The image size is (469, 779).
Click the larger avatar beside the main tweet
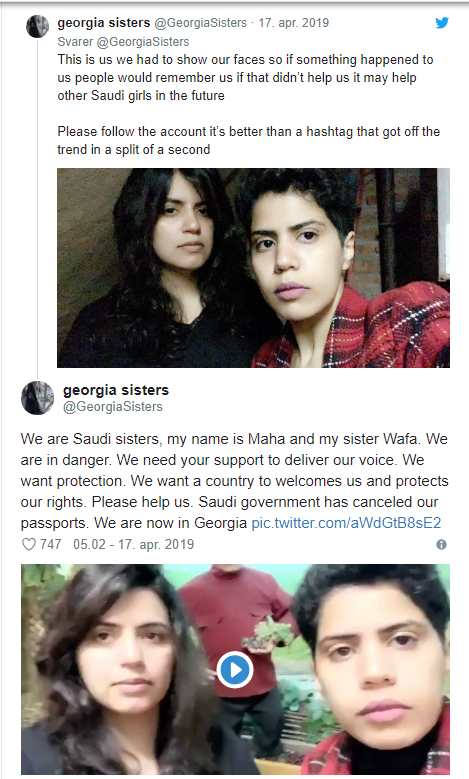click(37, 397)
